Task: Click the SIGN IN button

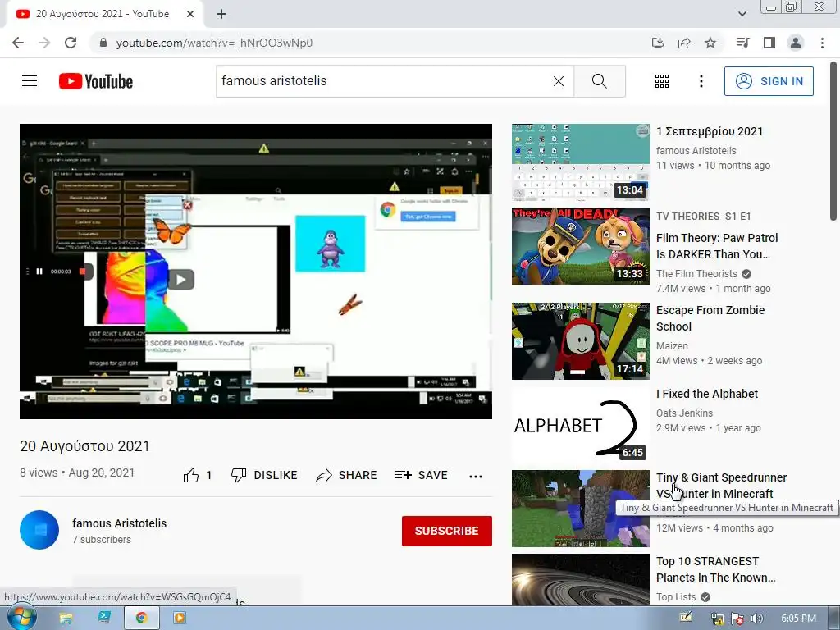Action: click(x=769, y=81)
